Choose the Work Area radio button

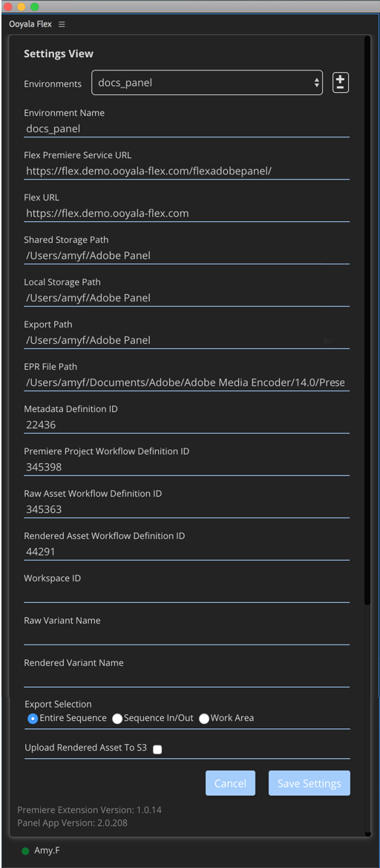(204, 719)
